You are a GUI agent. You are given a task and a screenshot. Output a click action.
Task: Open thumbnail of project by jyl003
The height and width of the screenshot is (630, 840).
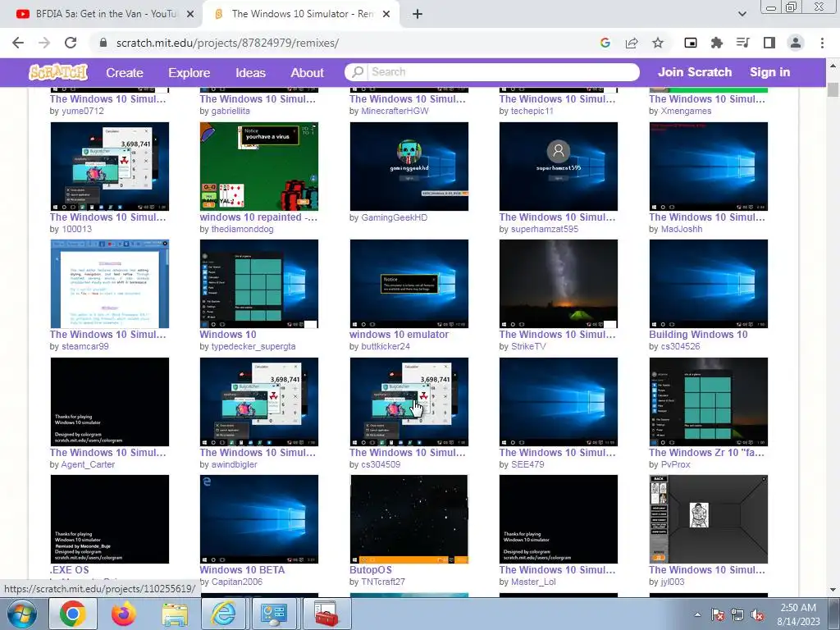tap(708, 518)
